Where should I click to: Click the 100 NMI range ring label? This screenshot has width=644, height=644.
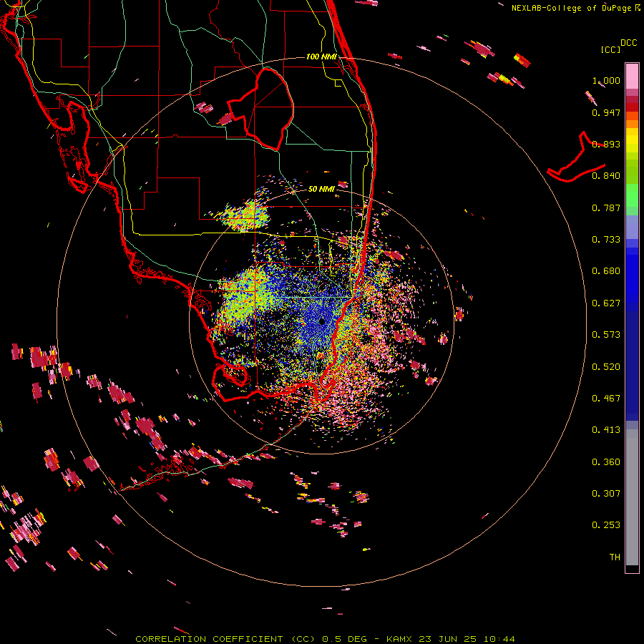point(321,57)
